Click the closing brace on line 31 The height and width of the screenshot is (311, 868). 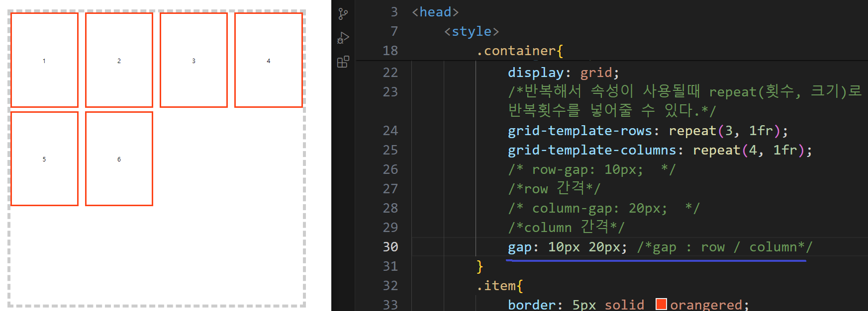coord(480,266)
